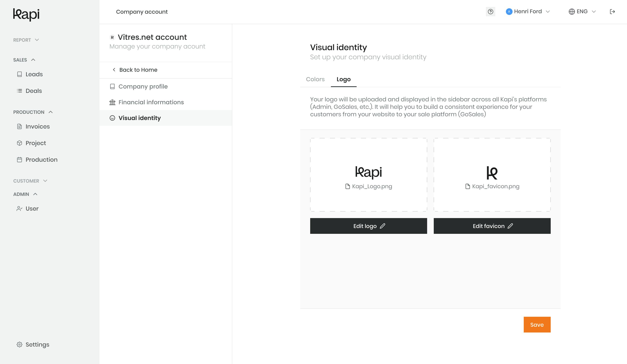
Task: Open Production calendar item
Action: pos(37,159)
